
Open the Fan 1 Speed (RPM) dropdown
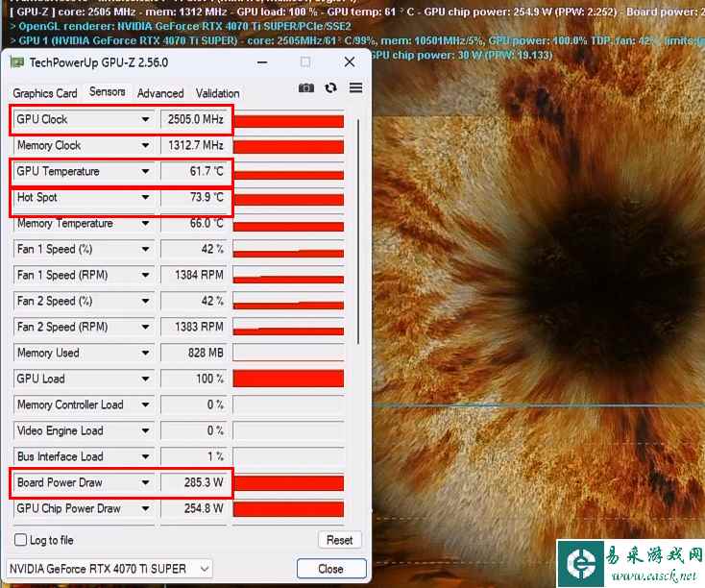click(145, 275)
